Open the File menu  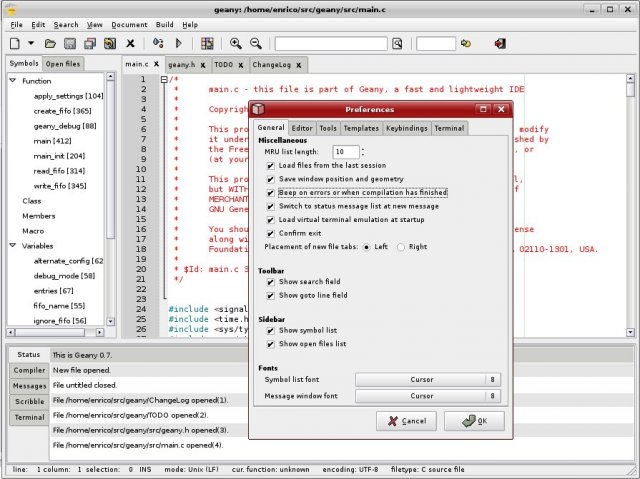coord(16,25)
